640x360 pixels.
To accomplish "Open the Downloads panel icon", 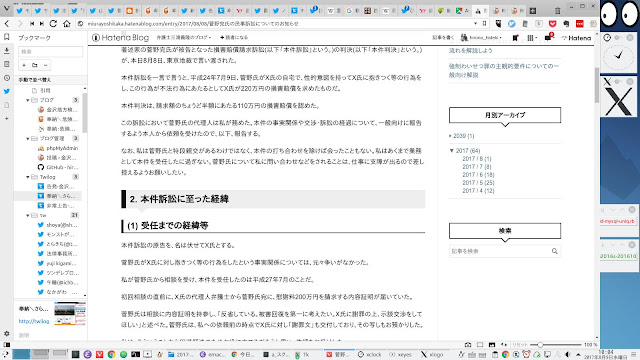I will point(7,51).
